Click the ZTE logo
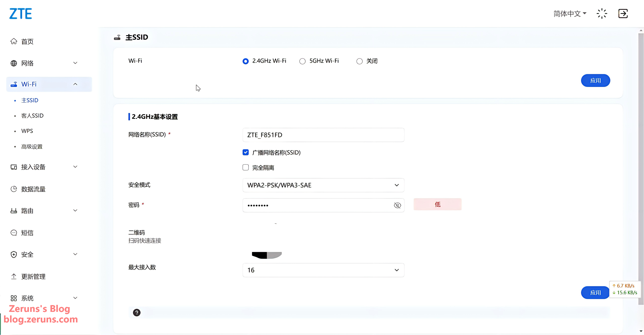The width and height of the screenshot is (644, 335). coord(21,14)
